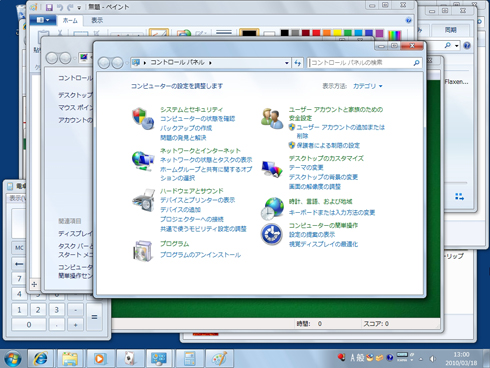Click the Control Panel forward arrow button
The height and width of the screenshot is (368, 490).
click(x=117, y=63)
